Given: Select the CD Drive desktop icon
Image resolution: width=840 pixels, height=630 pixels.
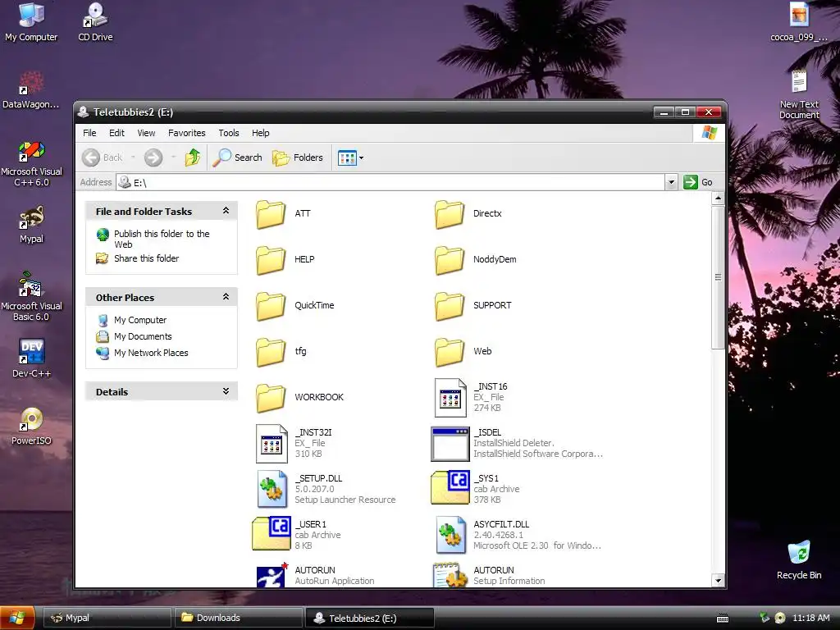Looking at the screenshot, I should pos(95,22).
